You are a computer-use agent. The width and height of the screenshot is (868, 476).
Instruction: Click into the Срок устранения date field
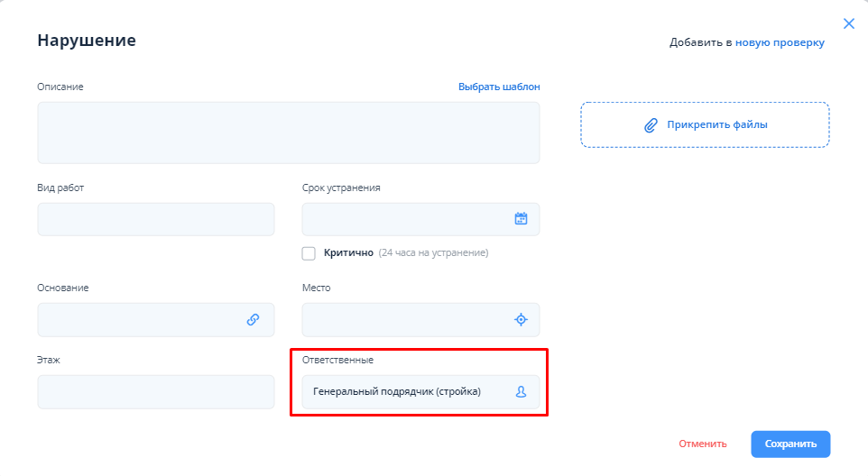tap(406, 219)
